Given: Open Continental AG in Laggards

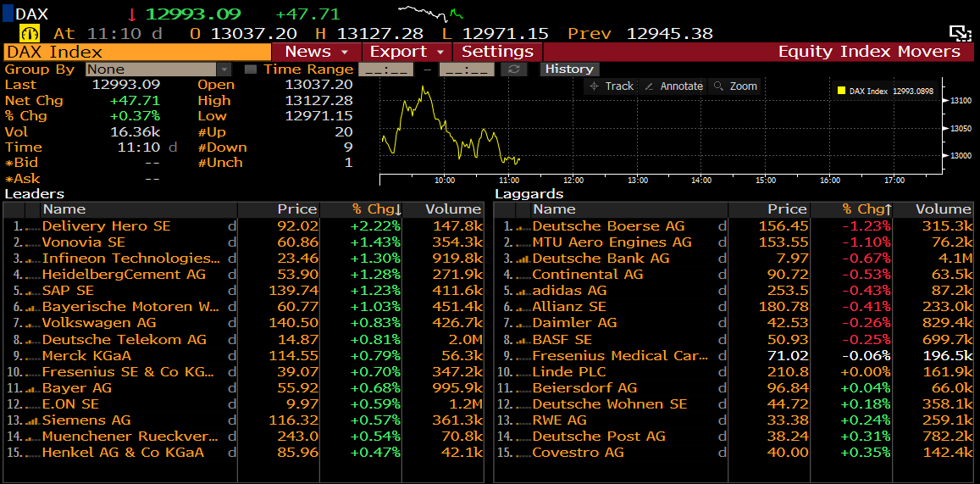Looking at the screenshot, I should (588, 275).
